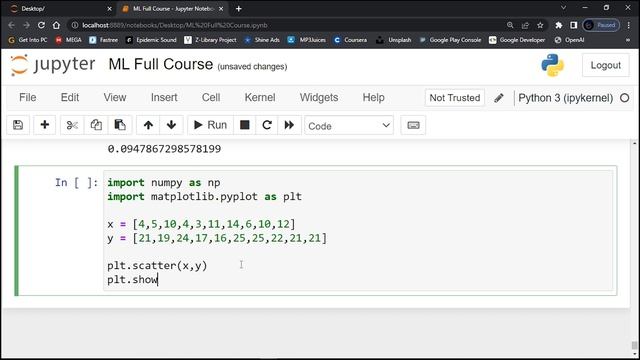Open the Widgets menu
The width and height of the screenshot is (640, 360).
[319, 98]
